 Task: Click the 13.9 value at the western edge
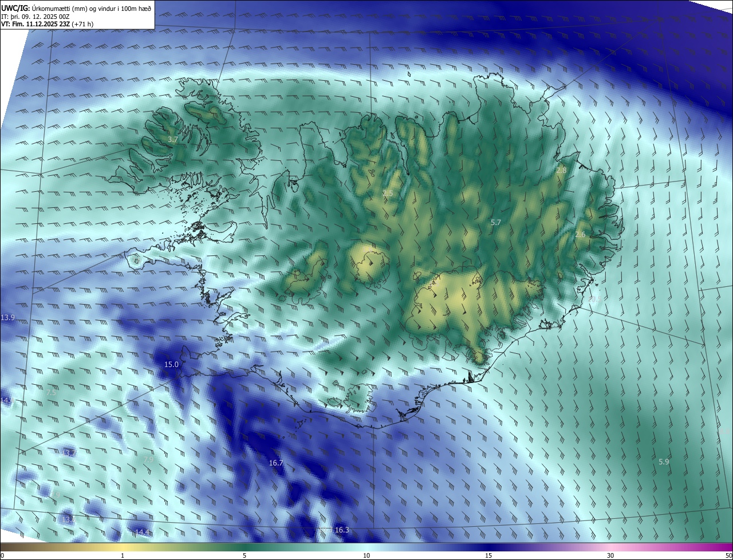(x=8, y=317)
